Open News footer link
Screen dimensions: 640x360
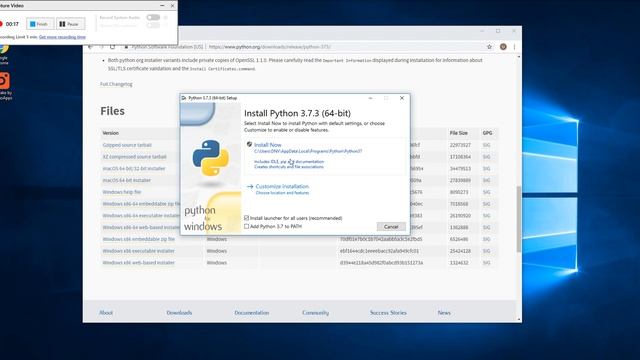444,313
